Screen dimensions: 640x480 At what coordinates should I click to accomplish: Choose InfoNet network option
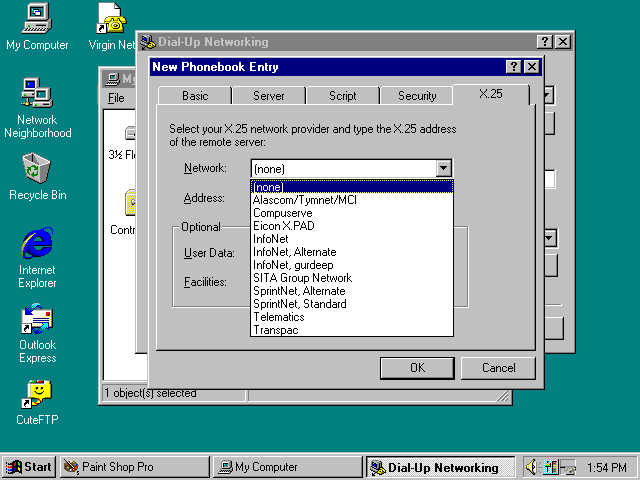pyautogui.click(x=352, y=239)
